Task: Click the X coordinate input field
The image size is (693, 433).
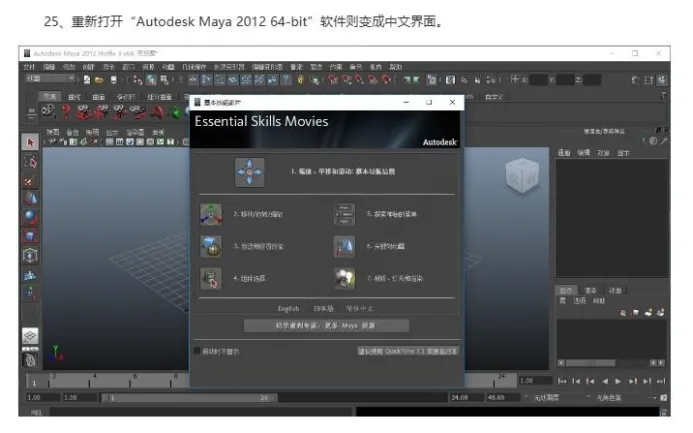Action: 538,80
